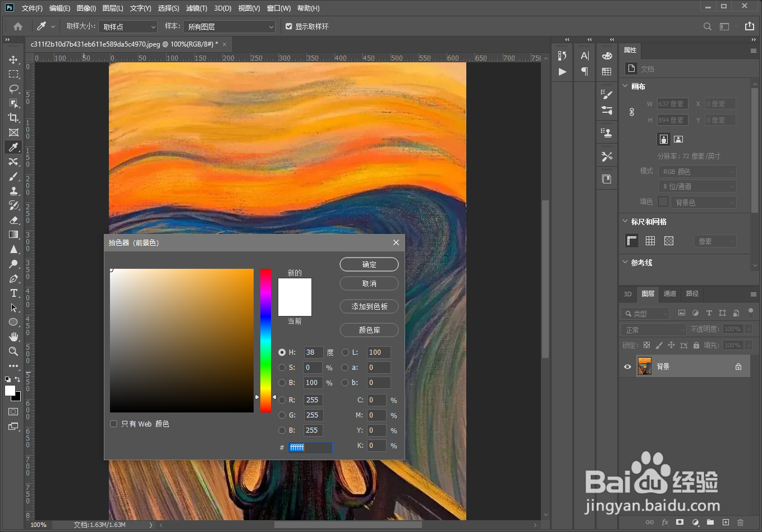This screenshot has height=532, width=762.
Task: Toggle the rulers icon in Properties
Action: pos(632,241)
